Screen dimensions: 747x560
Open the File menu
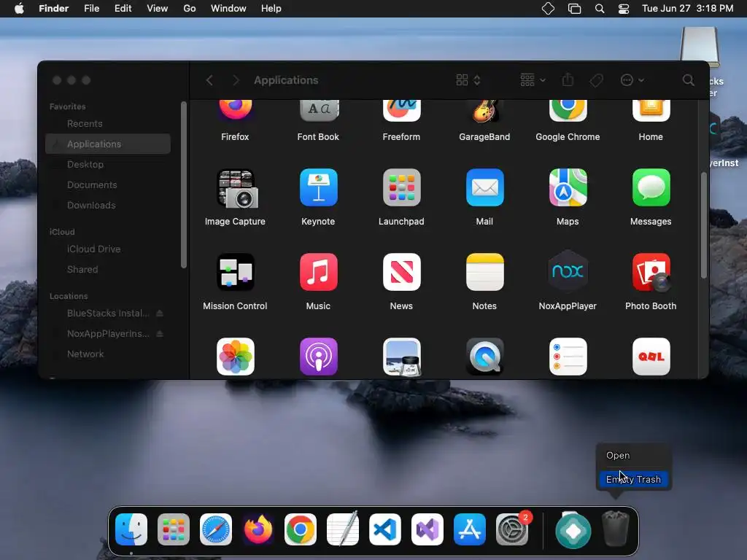tap(91, 9)
